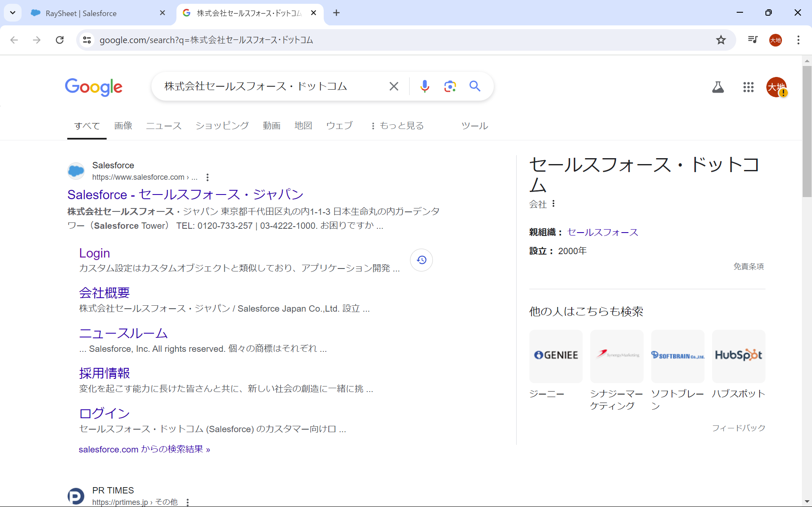Viewport: 812px width, 507px height.
Task: Click the Google logo
Action: pos(94,87)
